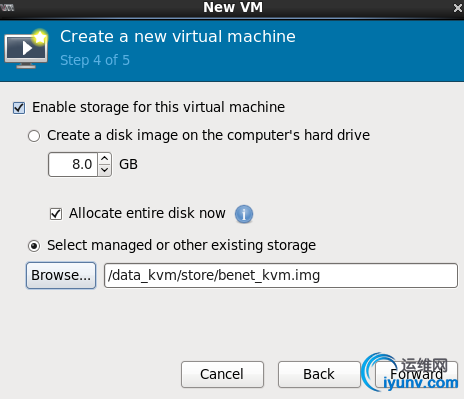Screen dimensions: 464x399
Task: Click the "Step 4 of 5" subtitle text
Action: (95, 60)
